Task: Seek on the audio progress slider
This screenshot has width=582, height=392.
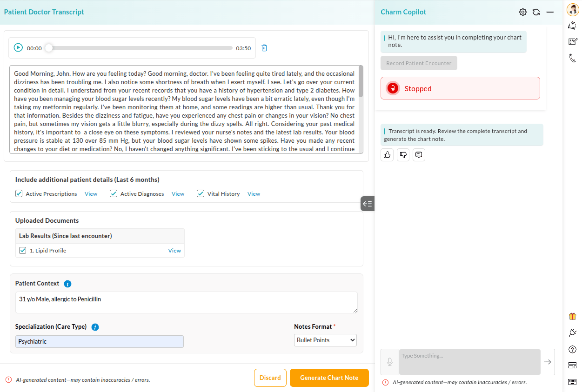Action: tap(140, 48)
